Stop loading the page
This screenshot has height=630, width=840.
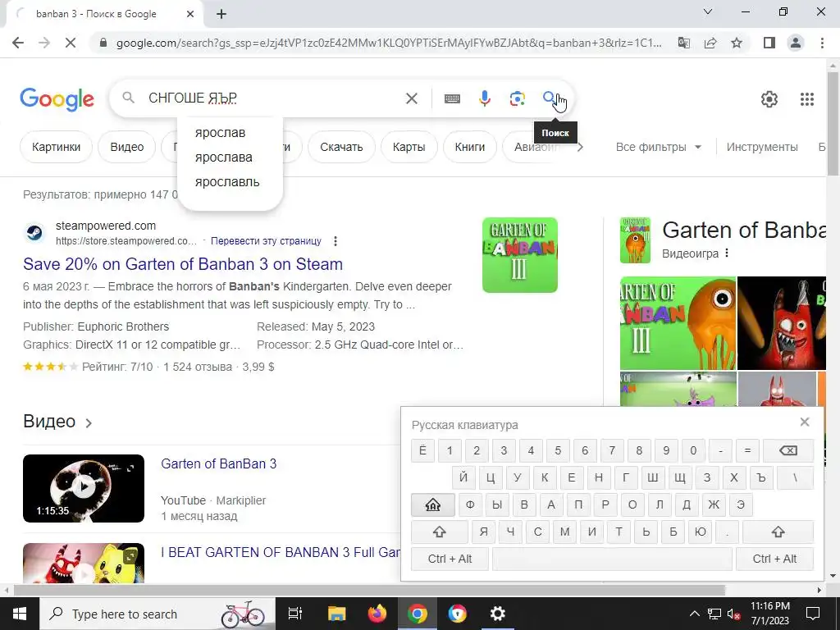(71, 43)
